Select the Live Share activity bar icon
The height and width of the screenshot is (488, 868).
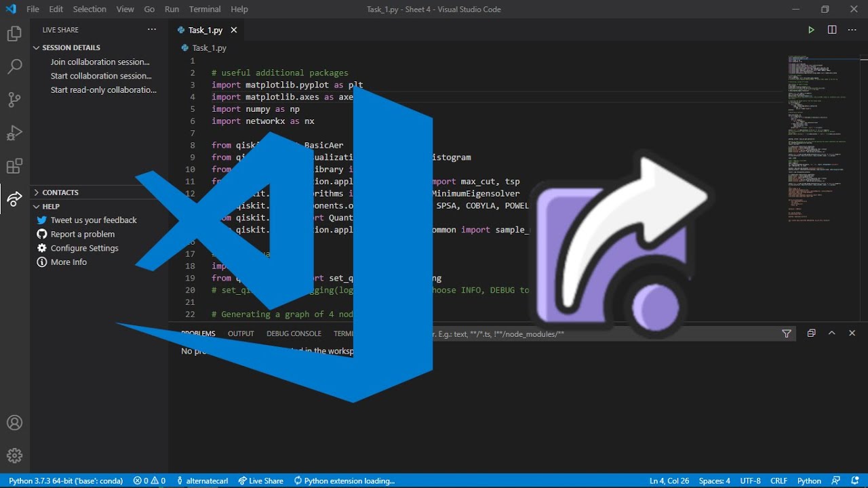14,199
